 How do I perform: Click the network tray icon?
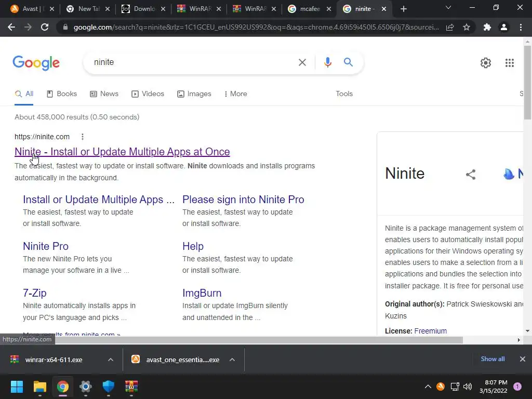[455, 387]
